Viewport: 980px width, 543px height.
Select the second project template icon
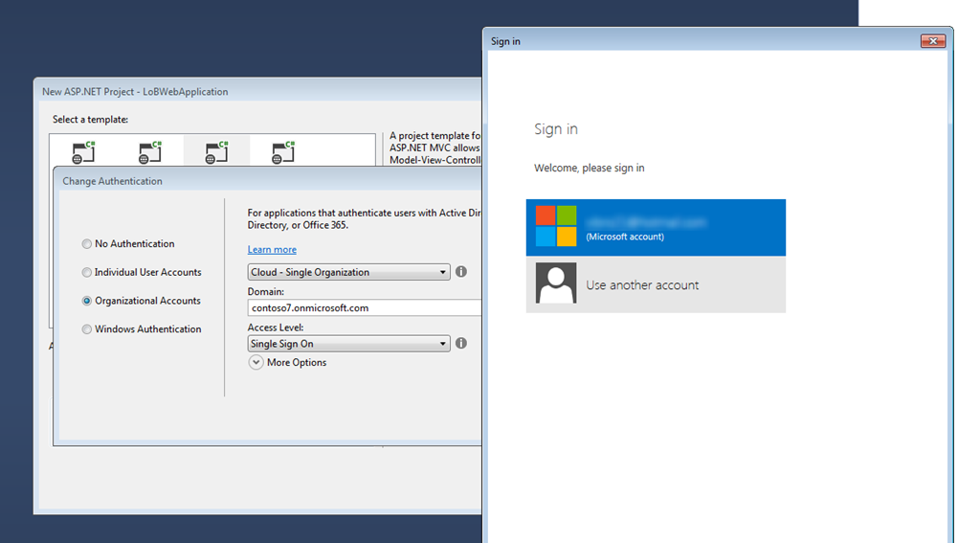pyautogui.click(x=150, y=152)
